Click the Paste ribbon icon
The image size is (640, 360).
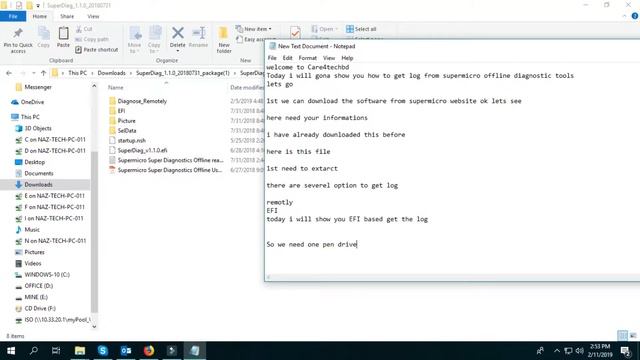[63, 33]
